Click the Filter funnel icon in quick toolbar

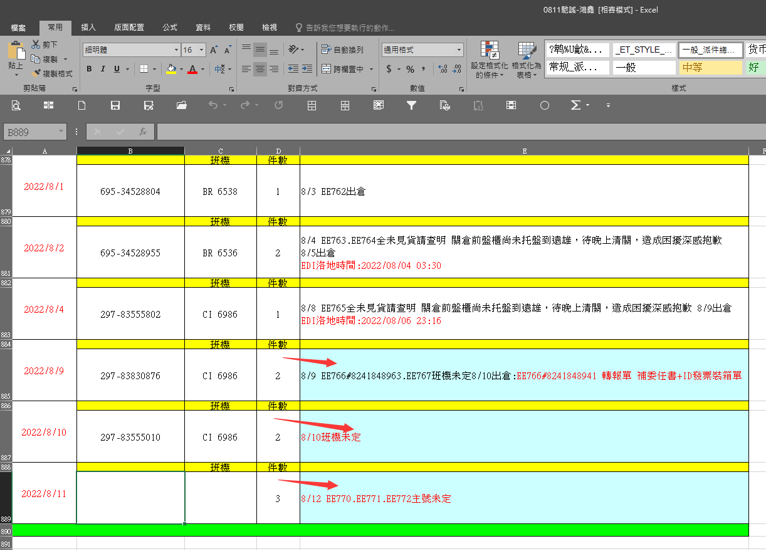pos(411,105)
